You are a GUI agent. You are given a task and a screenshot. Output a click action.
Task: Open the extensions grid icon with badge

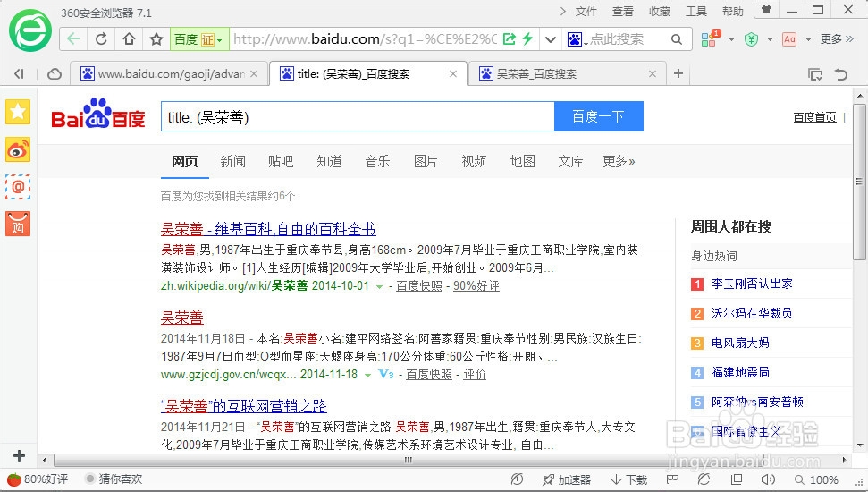pos(711,38)
